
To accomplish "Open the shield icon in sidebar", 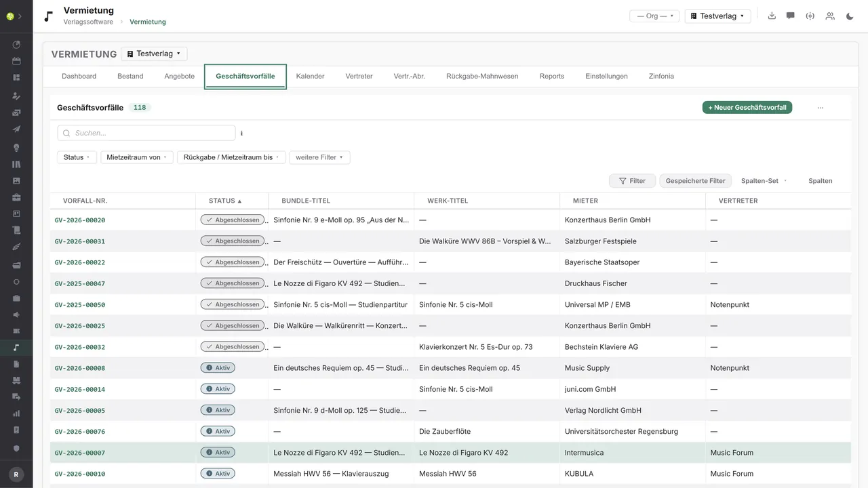I will click(x=16, y=448).
